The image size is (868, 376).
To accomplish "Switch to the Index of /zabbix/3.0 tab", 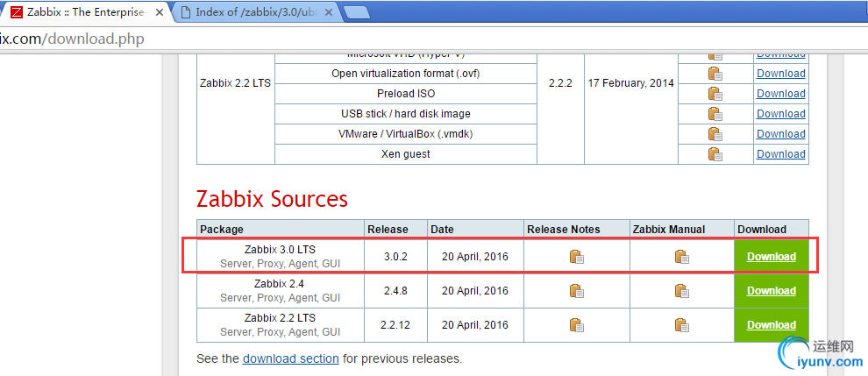I will coord(256,11).
